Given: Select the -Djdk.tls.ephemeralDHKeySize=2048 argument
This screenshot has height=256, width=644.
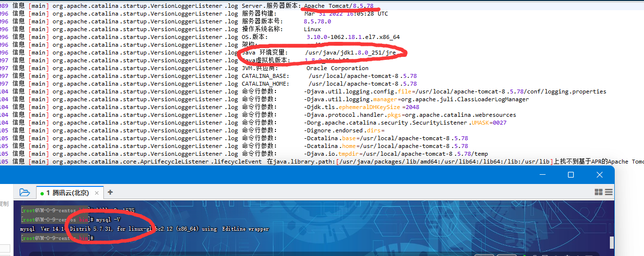Looking at the screenshot, I should (x=361, y=107).
